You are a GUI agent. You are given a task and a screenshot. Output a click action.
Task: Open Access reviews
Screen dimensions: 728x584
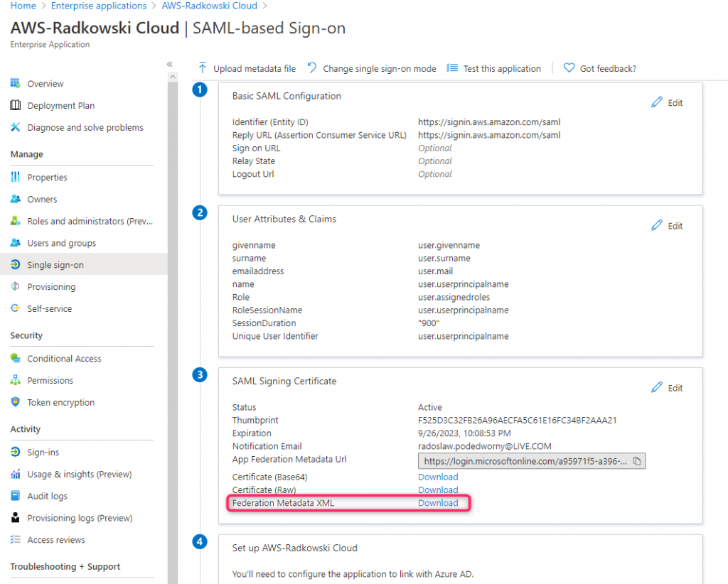(56, 540)
